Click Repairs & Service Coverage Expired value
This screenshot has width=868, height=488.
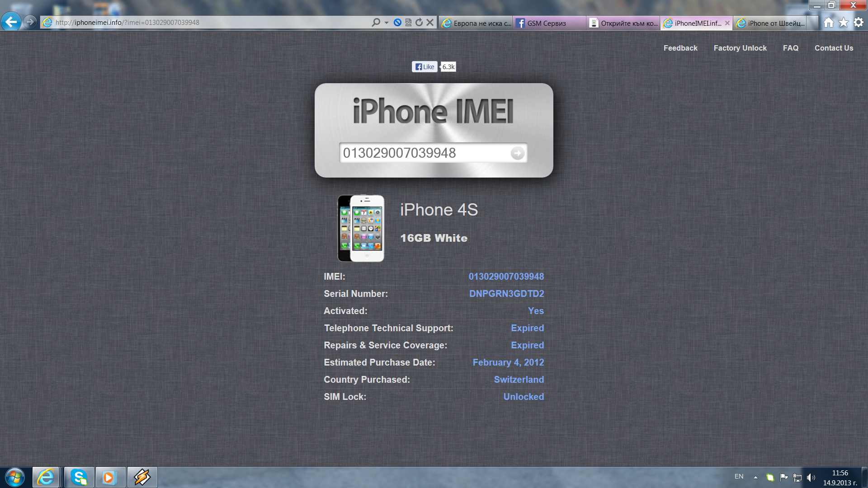(528, 345)
